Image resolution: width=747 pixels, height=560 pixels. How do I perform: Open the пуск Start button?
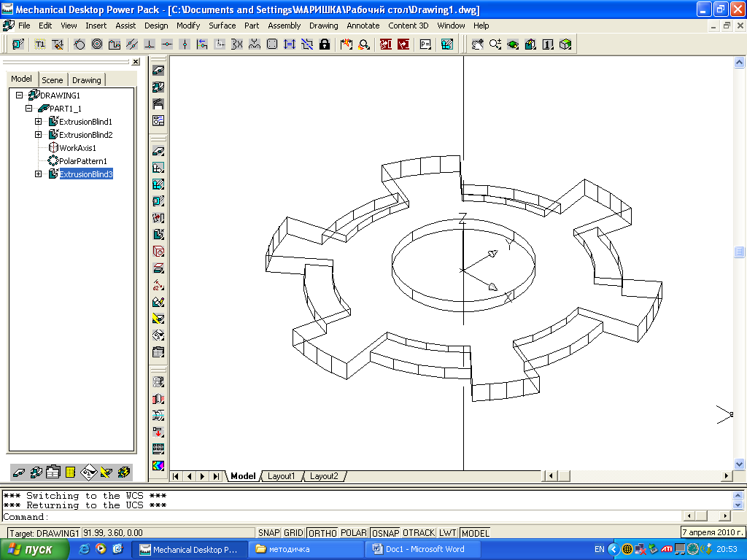click(33, 549)
